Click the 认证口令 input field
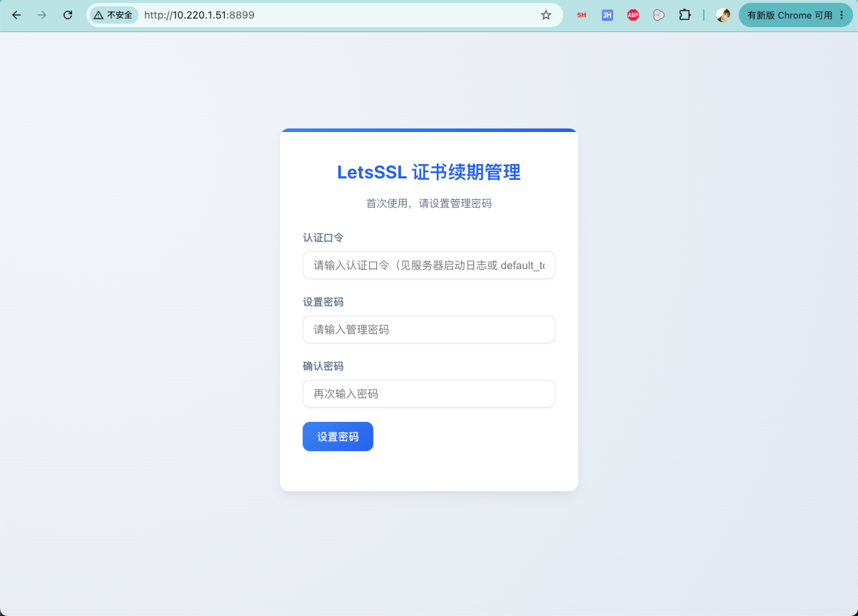This screenshot has height=616, width=858. click(x=429, y=266)
